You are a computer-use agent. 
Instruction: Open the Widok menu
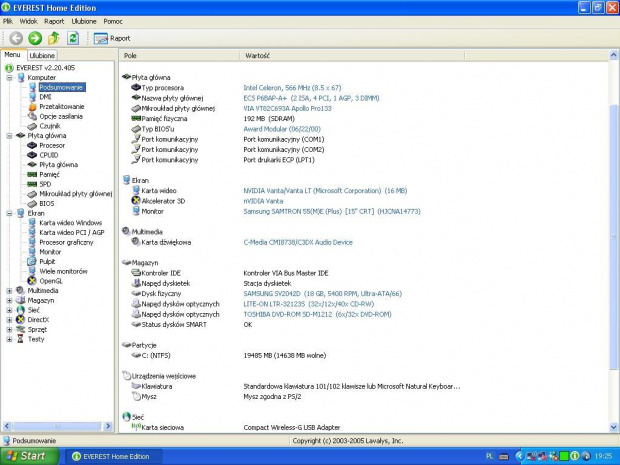(x=29, y=20)
